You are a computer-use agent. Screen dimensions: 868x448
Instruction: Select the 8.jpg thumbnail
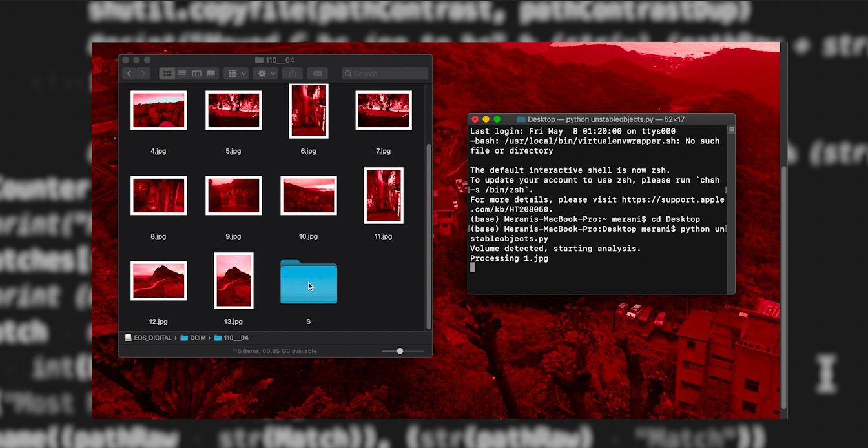[x=158, y=196]
